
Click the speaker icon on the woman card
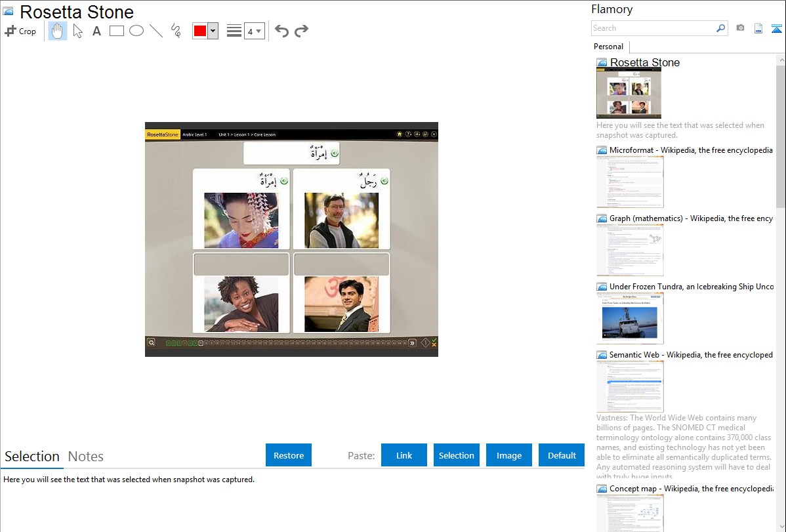pyautogui.click(x=284, y=181)
